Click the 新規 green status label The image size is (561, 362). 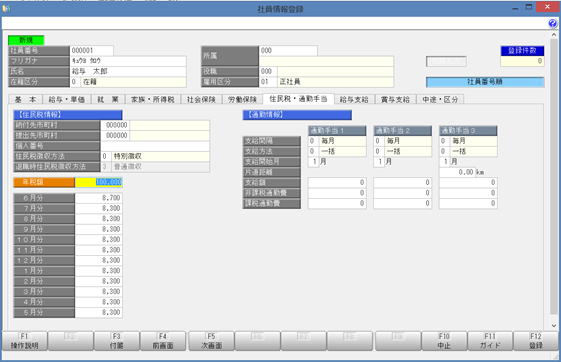pos(26,40)
